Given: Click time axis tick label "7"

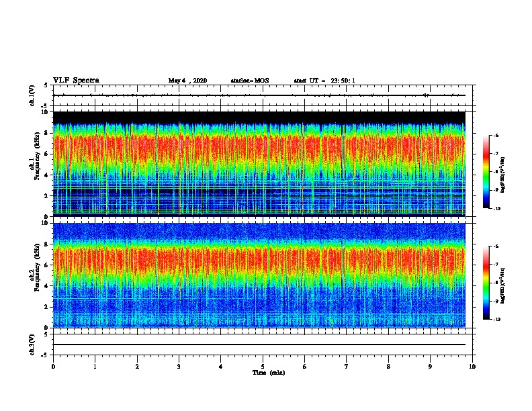Looking at the screenshot, I should [x=347, y=367].
